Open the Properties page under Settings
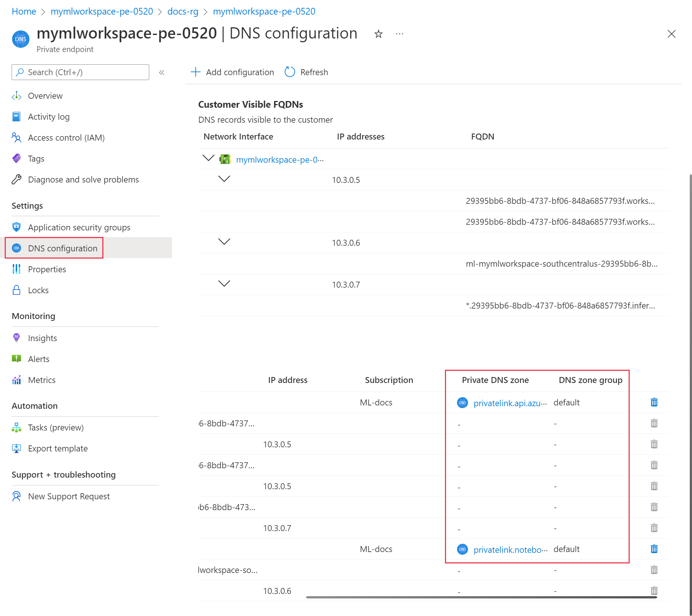 point(47,269)
